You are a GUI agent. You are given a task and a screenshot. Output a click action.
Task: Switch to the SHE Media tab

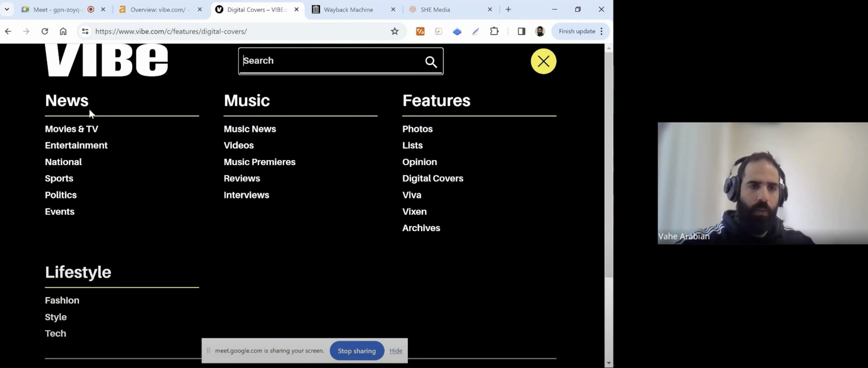[x=435, y=10]
